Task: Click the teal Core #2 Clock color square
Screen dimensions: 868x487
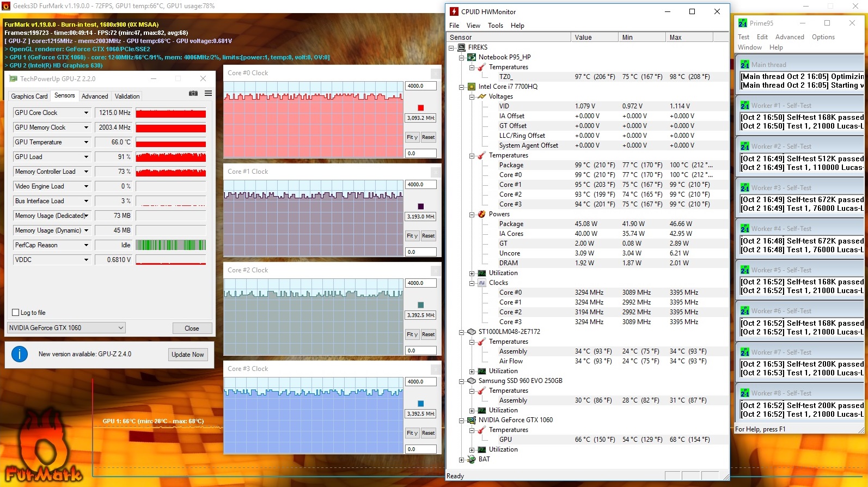Action: [x=420, y=305]
